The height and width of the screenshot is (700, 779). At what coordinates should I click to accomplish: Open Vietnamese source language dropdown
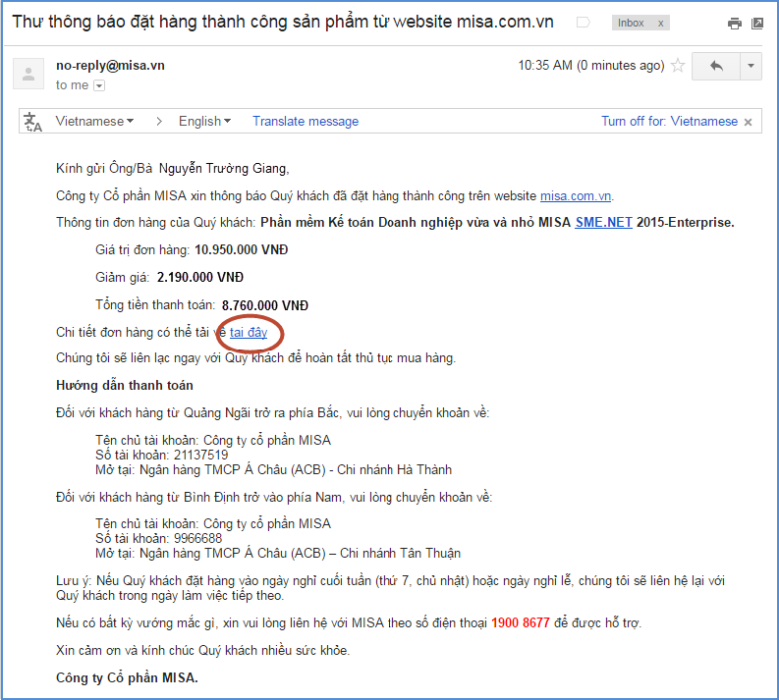(x=94, y=121)
